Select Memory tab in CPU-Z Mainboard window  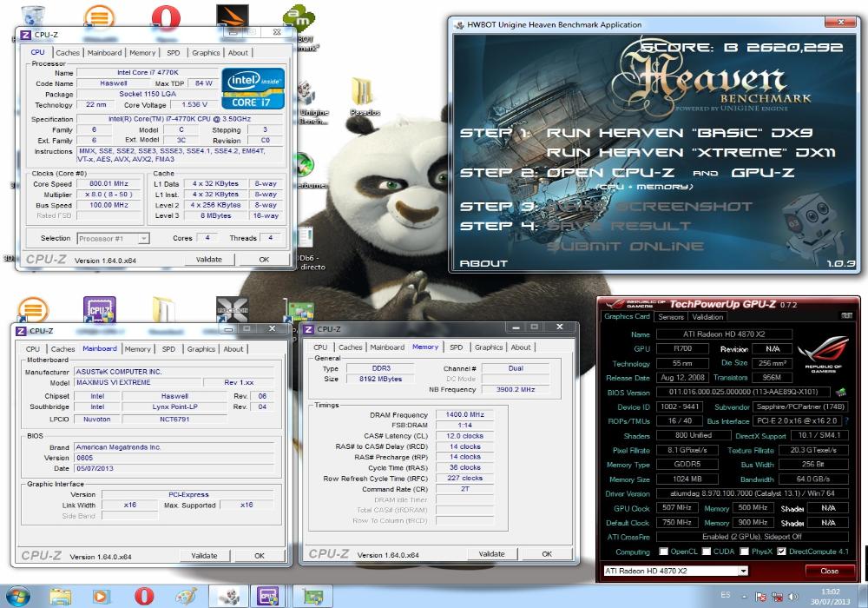click(137, 349)
